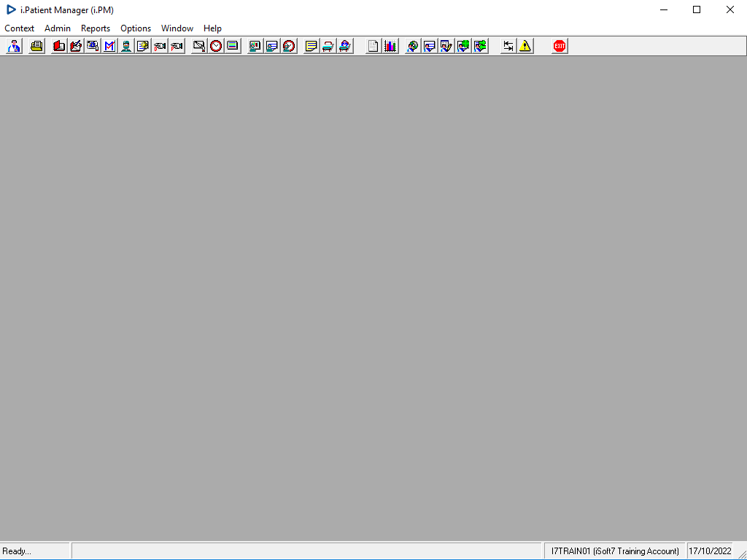Click the I7TRAIN01 training account status text
747x560 pixels.
click(x=615, y=551)
